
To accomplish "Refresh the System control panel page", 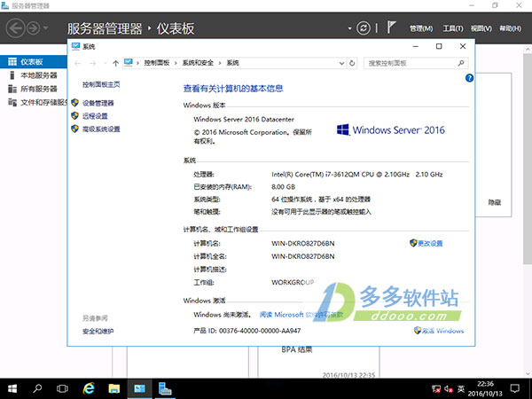I will pos(352,63).
